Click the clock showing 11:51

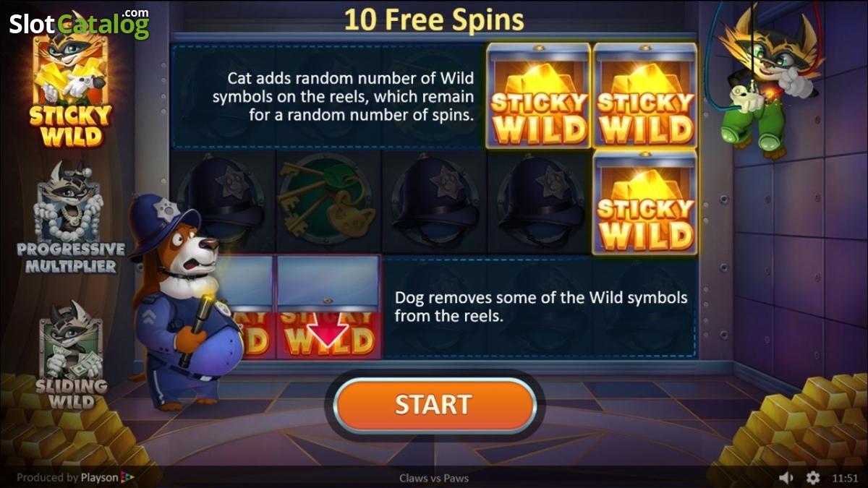point(845,478)
